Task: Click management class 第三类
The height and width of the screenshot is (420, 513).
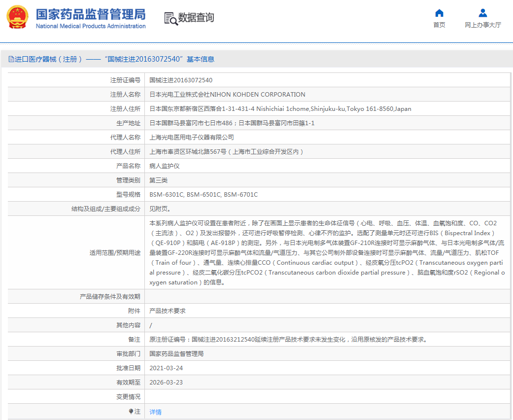Action: tap(159, 180)
